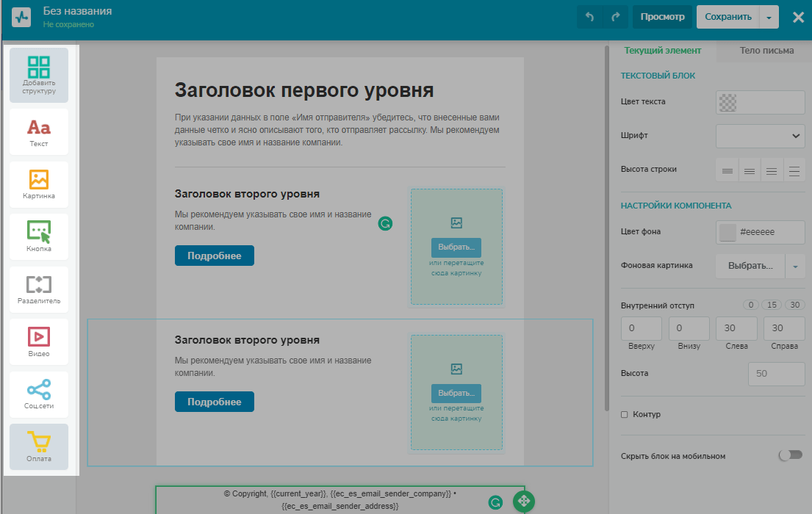
Task: Expand Фоновая картинка dropdown arrow
Action: pos(795,266)
